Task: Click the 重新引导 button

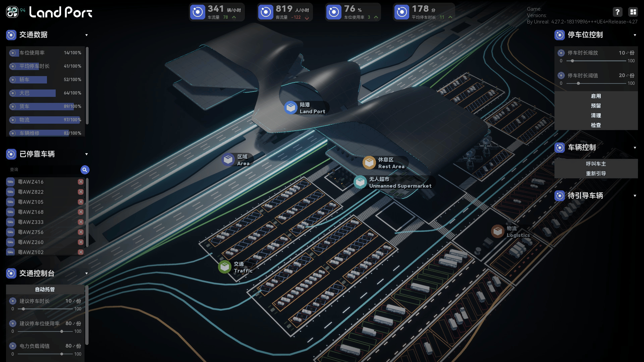Action: (x=596, y=173)
